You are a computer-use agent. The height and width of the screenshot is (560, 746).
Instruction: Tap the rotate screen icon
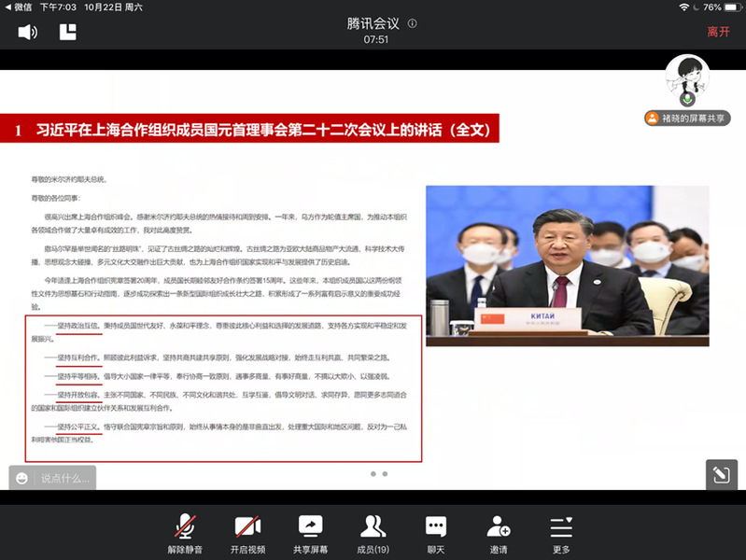pos(720,474)
